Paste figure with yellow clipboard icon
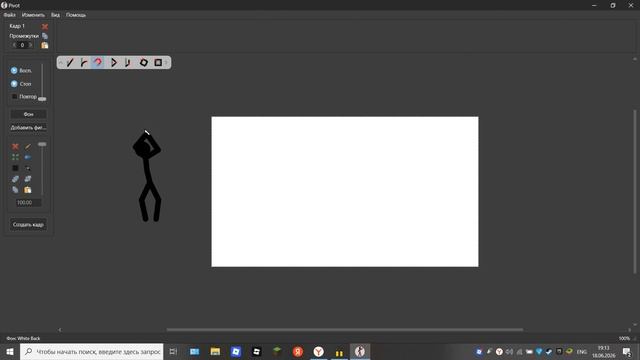Viewport: 640px width, 360px height. (x=28, y=190)
